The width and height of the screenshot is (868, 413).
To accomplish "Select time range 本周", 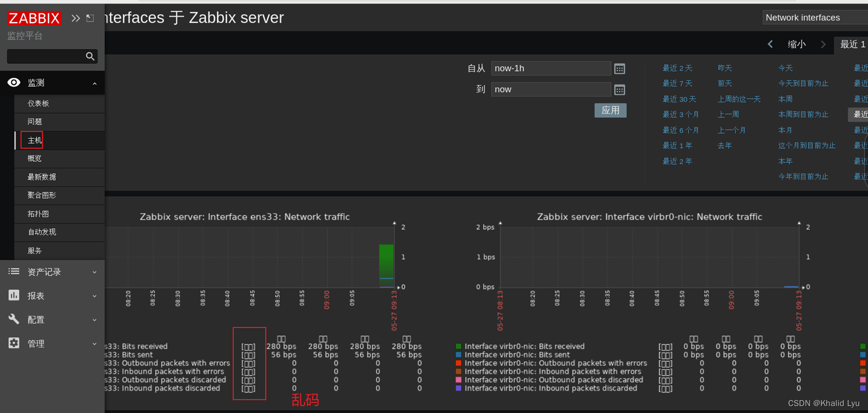I will click(x=785, y=99).
